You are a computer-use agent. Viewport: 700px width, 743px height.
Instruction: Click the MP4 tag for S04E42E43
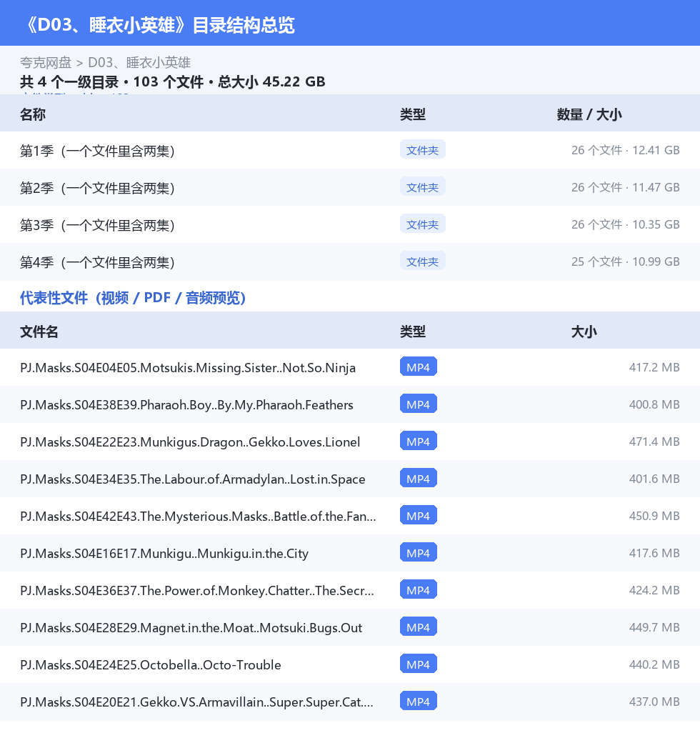(418, 516)
